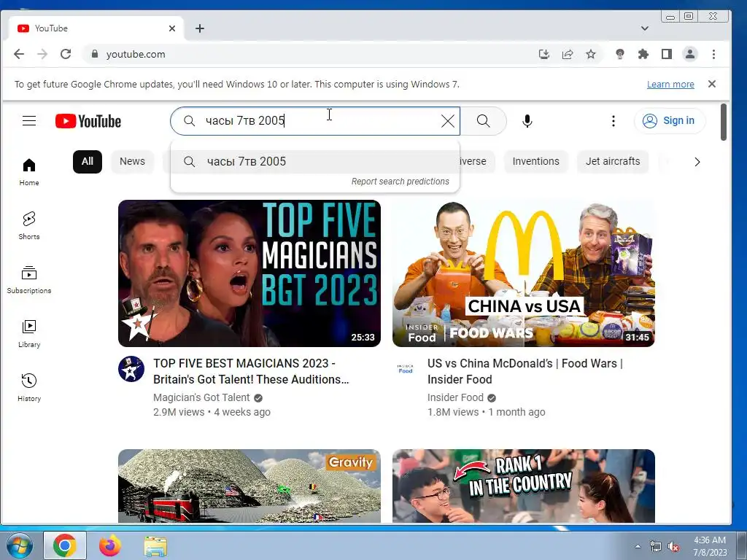Click the Chrome taskbar icon
The height and width of the screenshot is (560, 747).
coord(65,545)
